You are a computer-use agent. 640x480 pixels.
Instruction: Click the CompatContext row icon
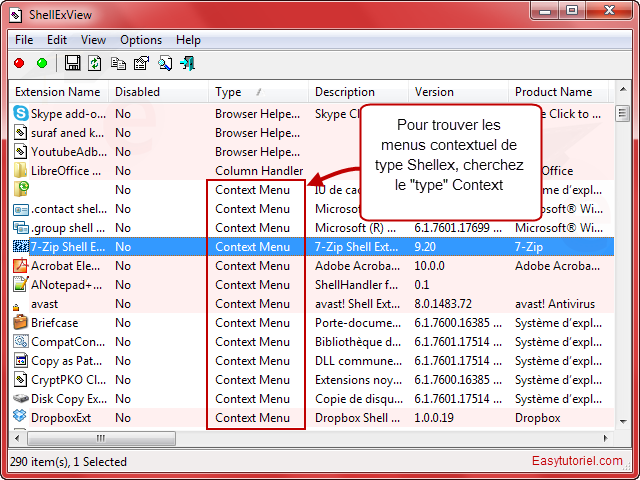(x=20, y=342)
